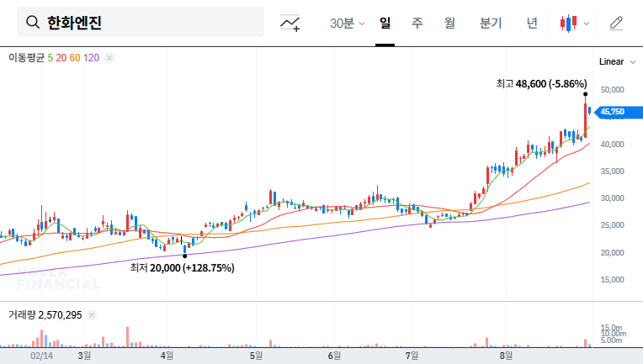Screen dimensions: 643x364
Task: Click the 35,000 price axis label
Action: point(612,171)
